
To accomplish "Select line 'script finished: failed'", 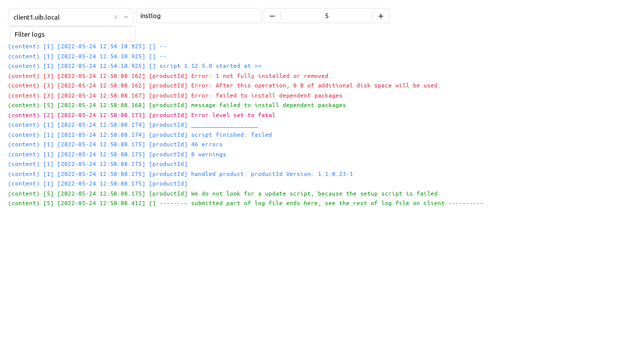I will coord(140,135).
